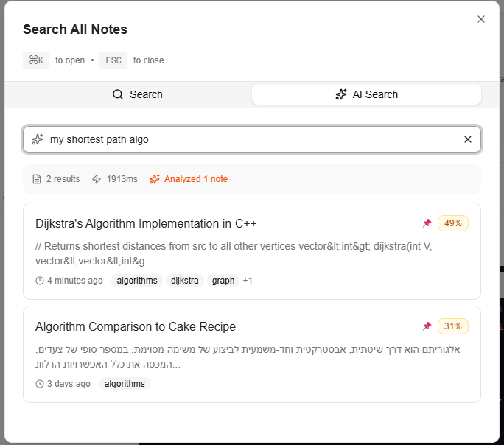This screenshot has width=504, height=445.
Task: Switch to the AI Search tab
Action: click(x=366, y=94)
